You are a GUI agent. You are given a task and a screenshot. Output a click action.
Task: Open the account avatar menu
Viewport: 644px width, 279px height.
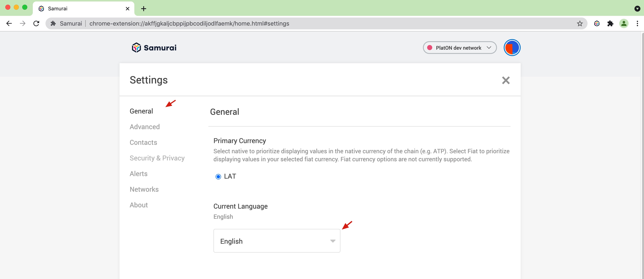[512, 48]
